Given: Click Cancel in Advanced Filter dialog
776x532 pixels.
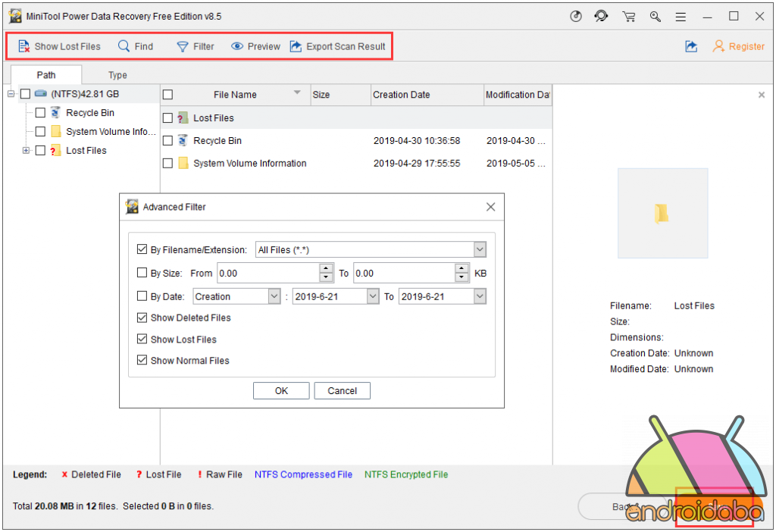Looking at the screenshot, I should point(342,390).
